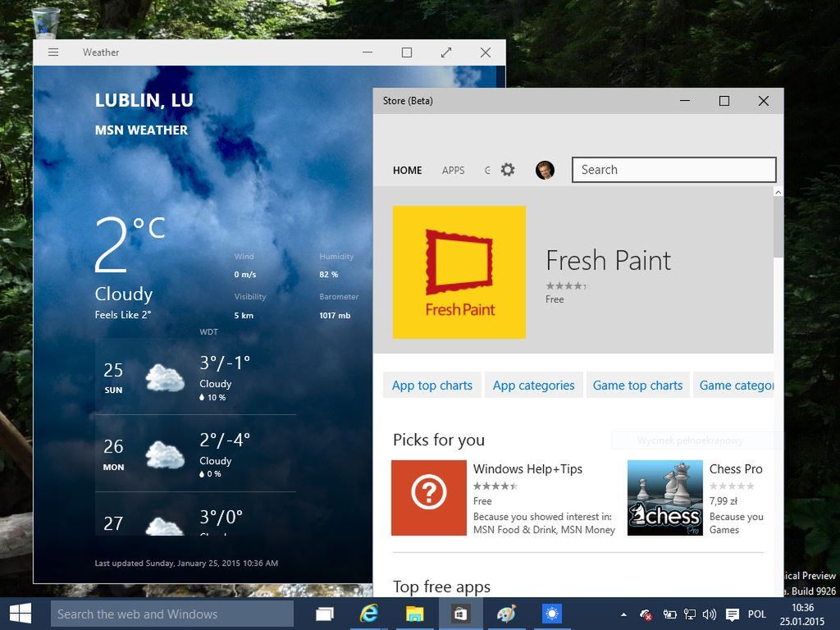Switch the POL input language indicator
The height and width of the screenshot is (630, 840).
coord(757,614)
